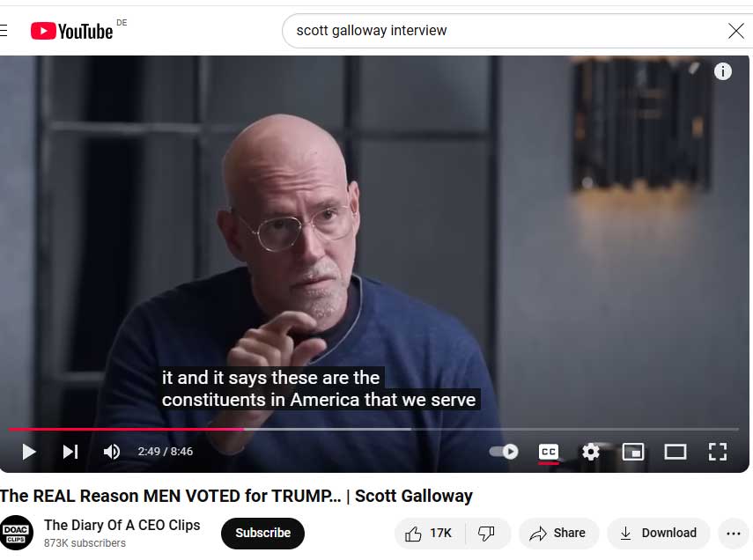The image size is (753, 560).
Task: Dislike the video
Action: 486,533
